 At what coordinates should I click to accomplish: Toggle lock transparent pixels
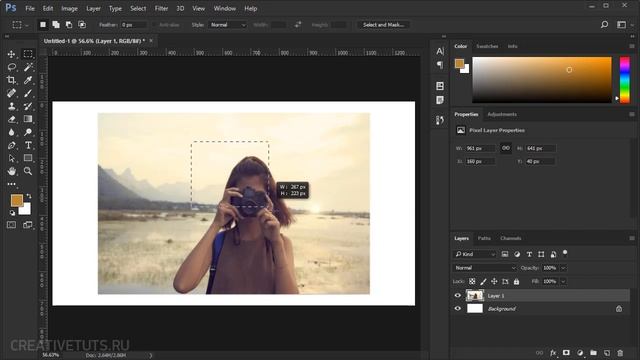tap(472, 282)
